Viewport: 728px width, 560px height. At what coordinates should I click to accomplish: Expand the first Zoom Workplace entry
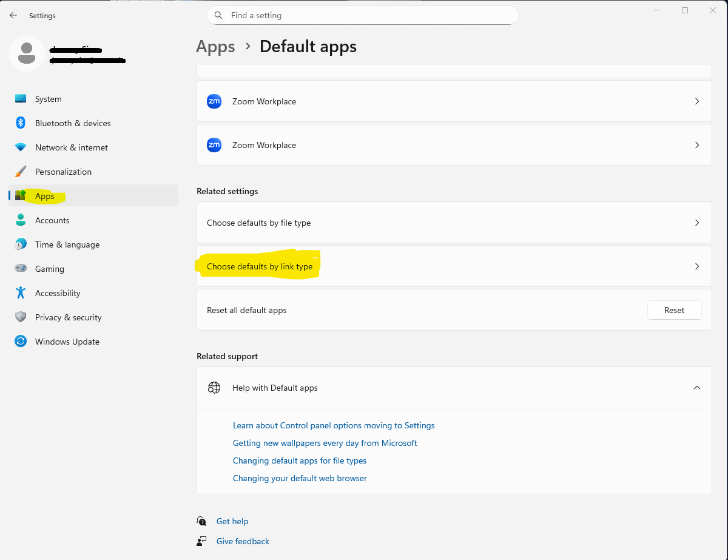click(697, 101)
